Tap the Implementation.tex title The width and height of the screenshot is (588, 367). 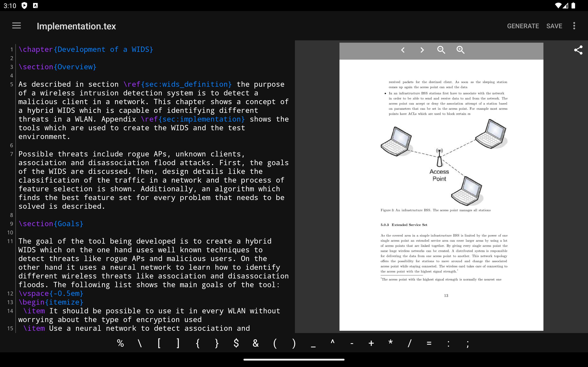[76, 26]
